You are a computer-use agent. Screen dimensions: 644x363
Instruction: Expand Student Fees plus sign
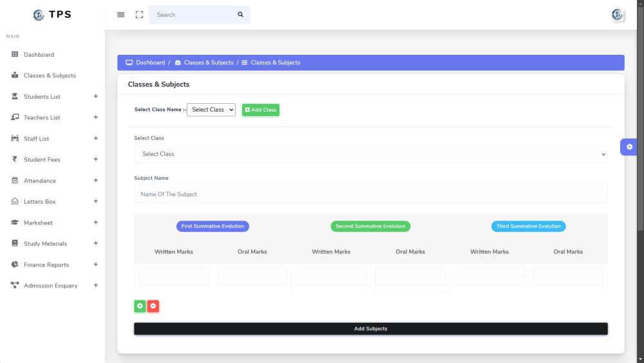[96, 159]
